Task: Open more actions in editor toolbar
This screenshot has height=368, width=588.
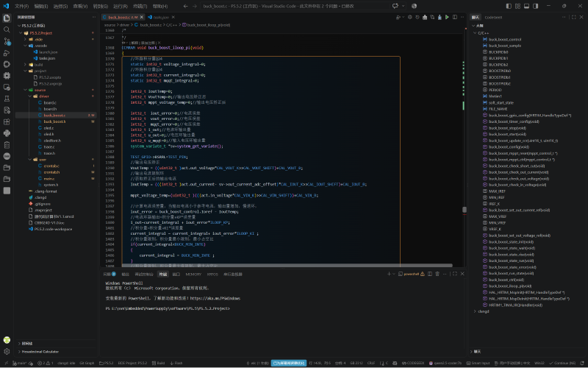Action: tap(462, 17)
